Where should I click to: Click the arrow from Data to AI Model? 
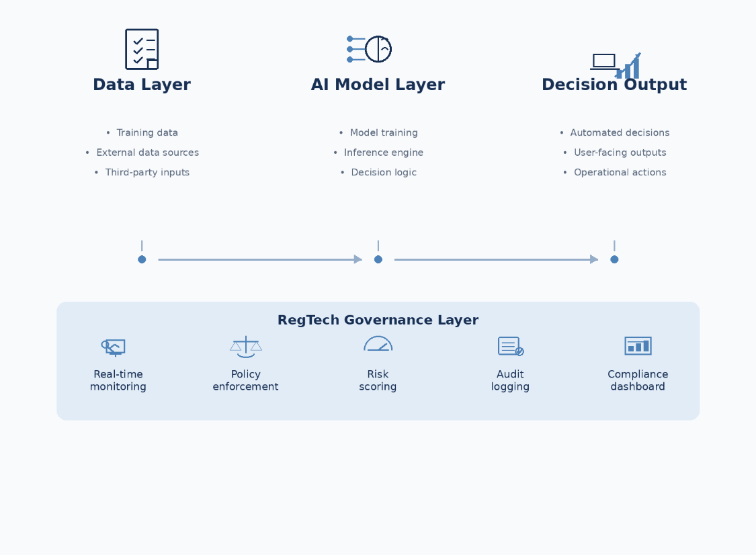(x=259, y=259)
